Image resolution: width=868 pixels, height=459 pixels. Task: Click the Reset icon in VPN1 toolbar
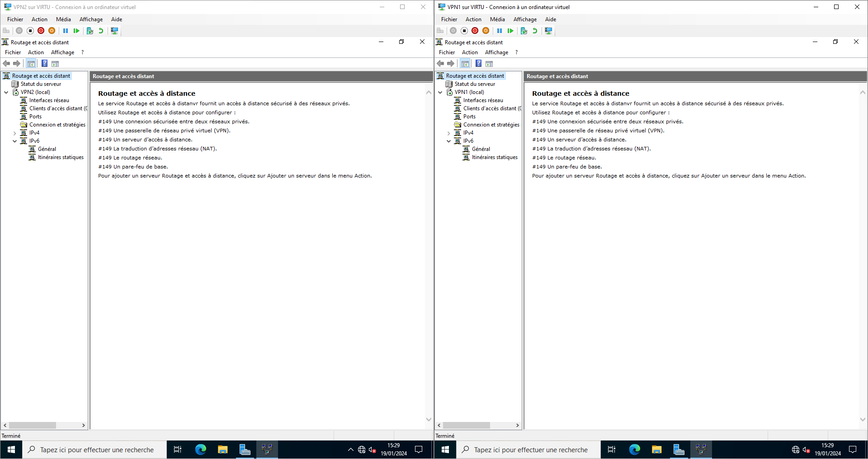(510, 31)
